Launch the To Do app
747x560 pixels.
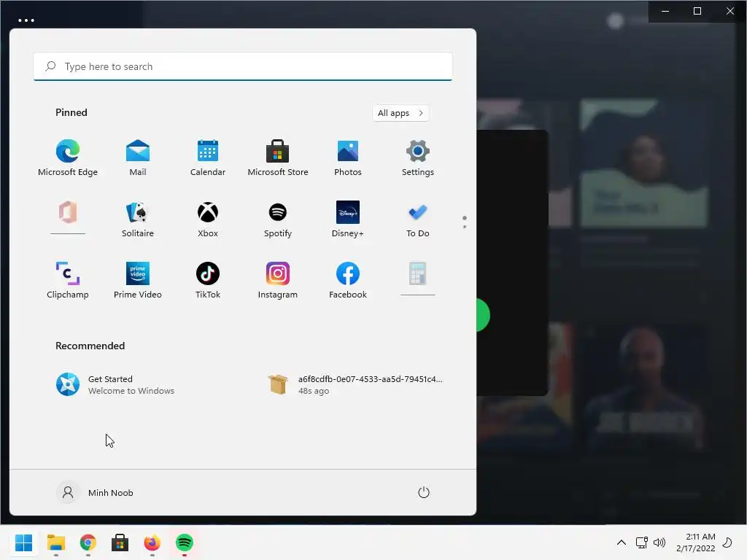coord(418,219)
